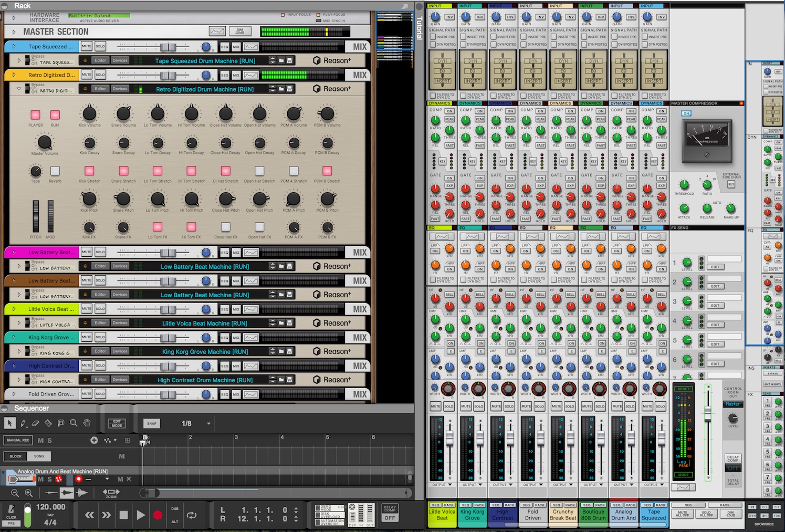Mute the Tape Squeezed mix channel

pos(87,46)
